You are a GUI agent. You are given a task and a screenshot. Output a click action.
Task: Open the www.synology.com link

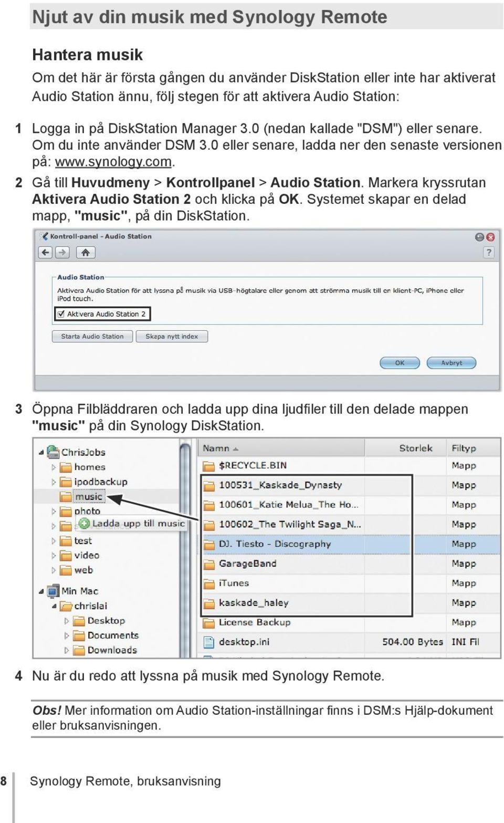click(113, 162)
